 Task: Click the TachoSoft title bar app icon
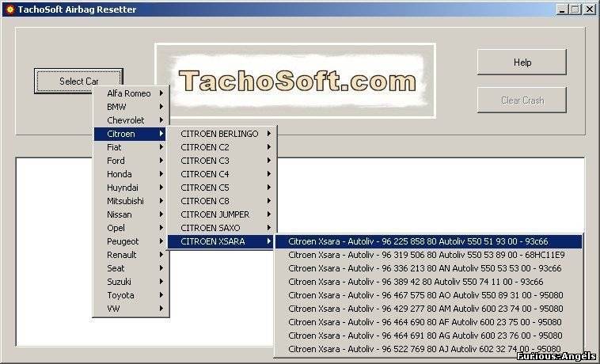[10, 9]
